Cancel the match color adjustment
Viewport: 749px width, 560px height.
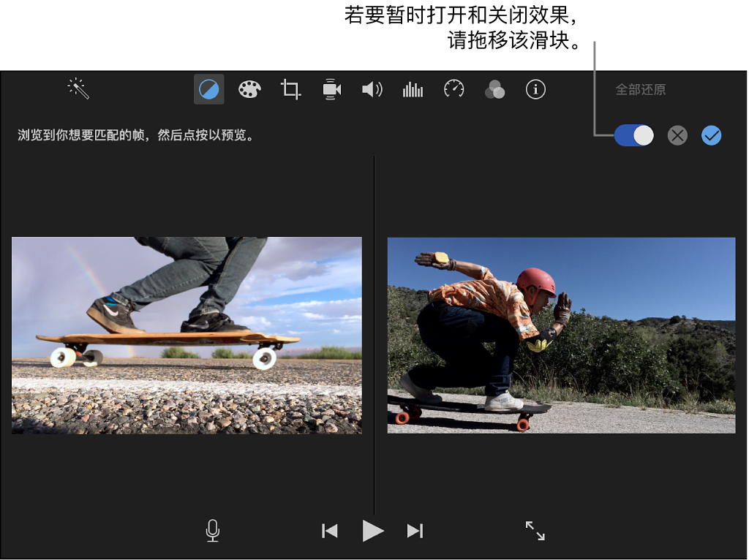tap(678, 135)
